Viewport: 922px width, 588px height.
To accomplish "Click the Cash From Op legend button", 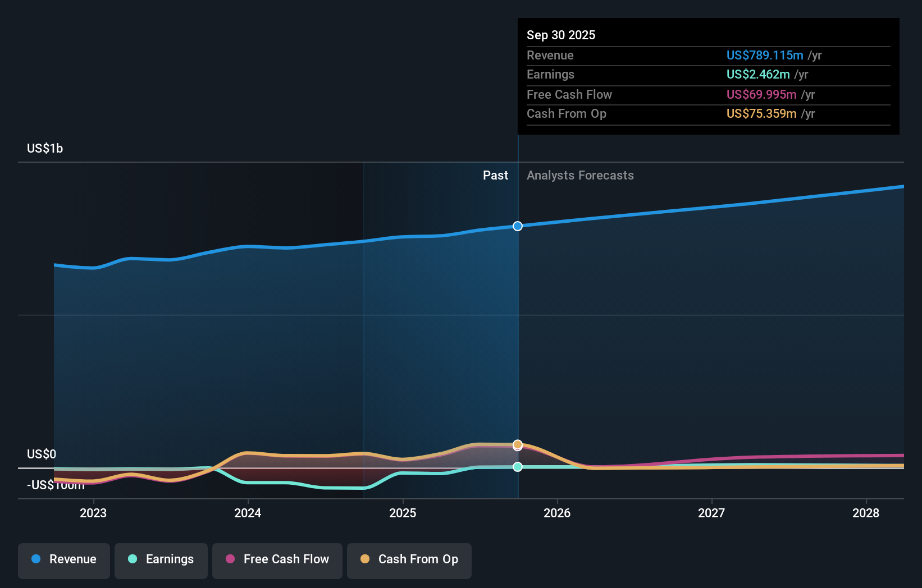I will click(x=409, y=560).
